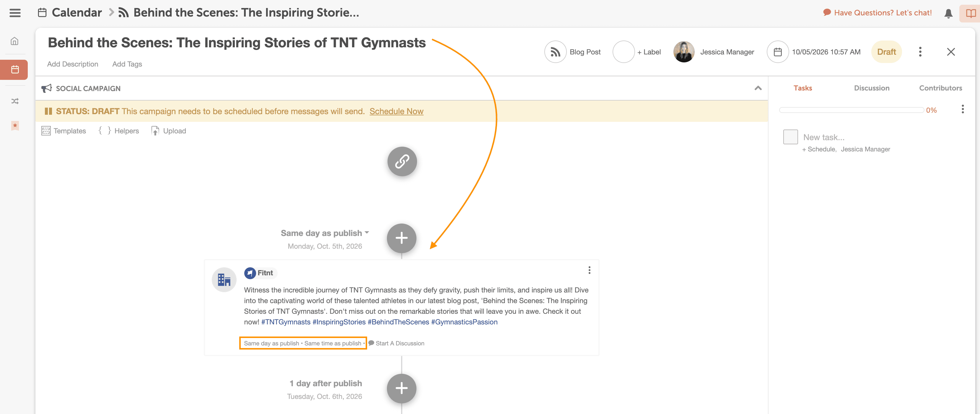Expand the Same day as publish dropdown

366,232
